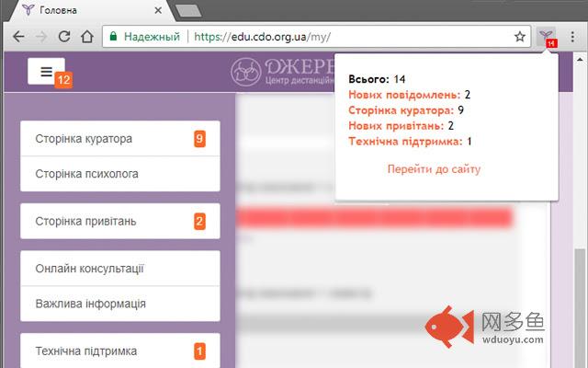
Task: Bookmark the page with the star icon
Action: [x=519, y=37]
